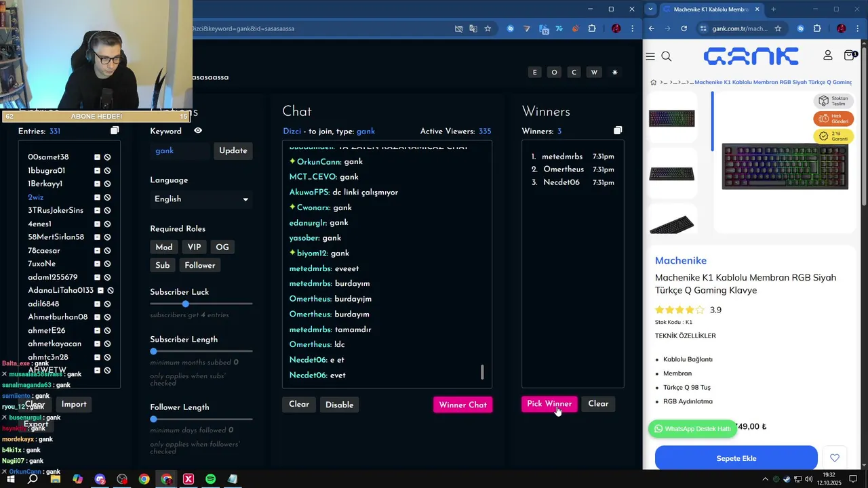The image size is (868, 488).
Task: Toggle the Follower required role
Action: pyautogui.click(x=200, y=266)
